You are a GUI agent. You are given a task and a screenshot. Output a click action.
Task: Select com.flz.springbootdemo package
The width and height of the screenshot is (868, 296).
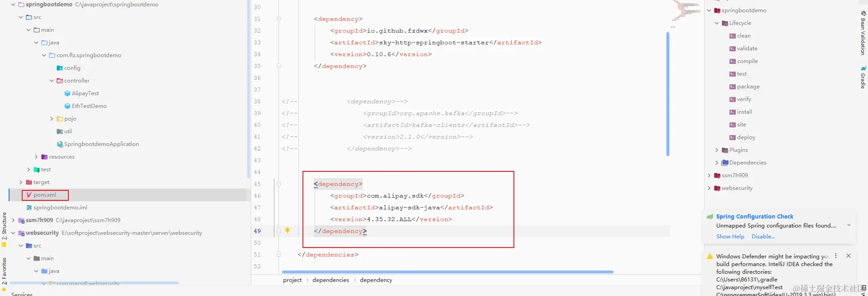tap(89, 55)
